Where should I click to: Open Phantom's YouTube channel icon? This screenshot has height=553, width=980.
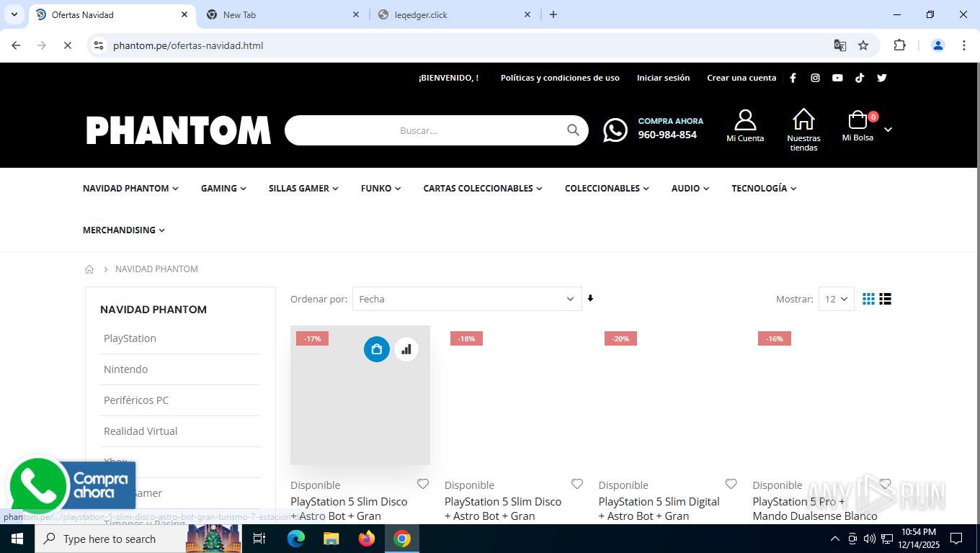tap(837, 78)
